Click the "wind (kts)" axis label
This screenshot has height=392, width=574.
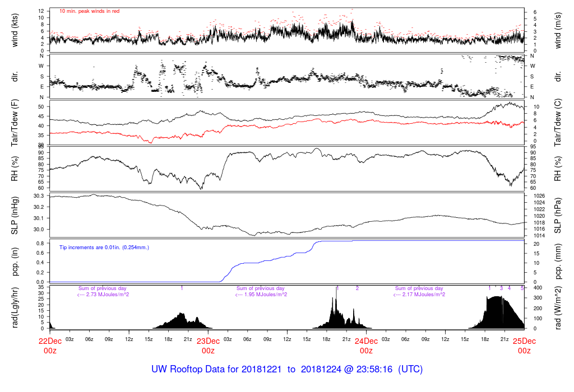15,31
